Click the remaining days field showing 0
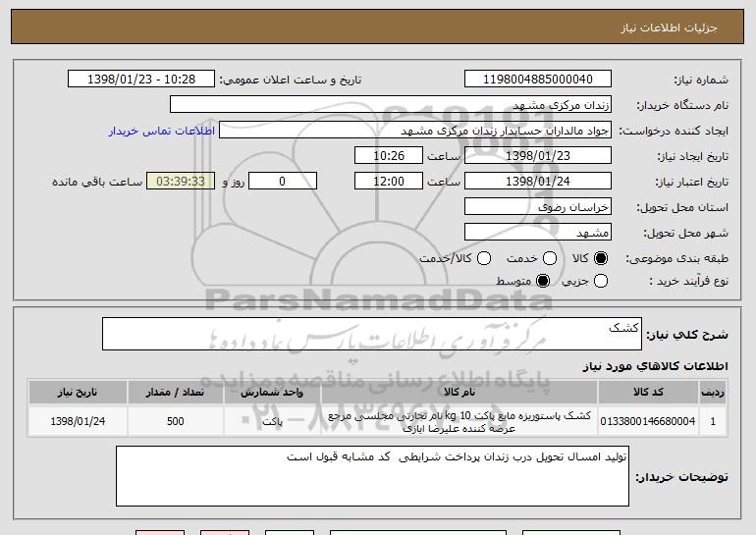Viewport: 756px width, 535px height. tap(283, 182)
